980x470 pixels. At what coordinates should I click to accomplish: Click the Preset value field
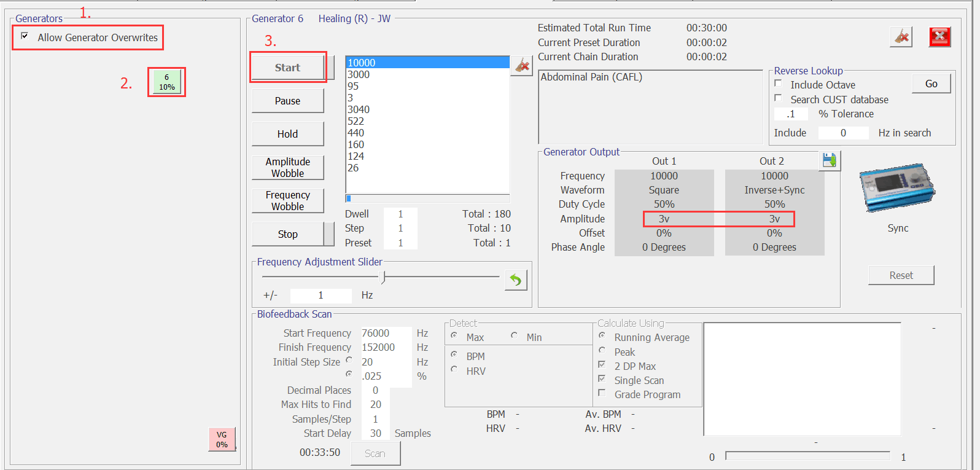(400, 243)
